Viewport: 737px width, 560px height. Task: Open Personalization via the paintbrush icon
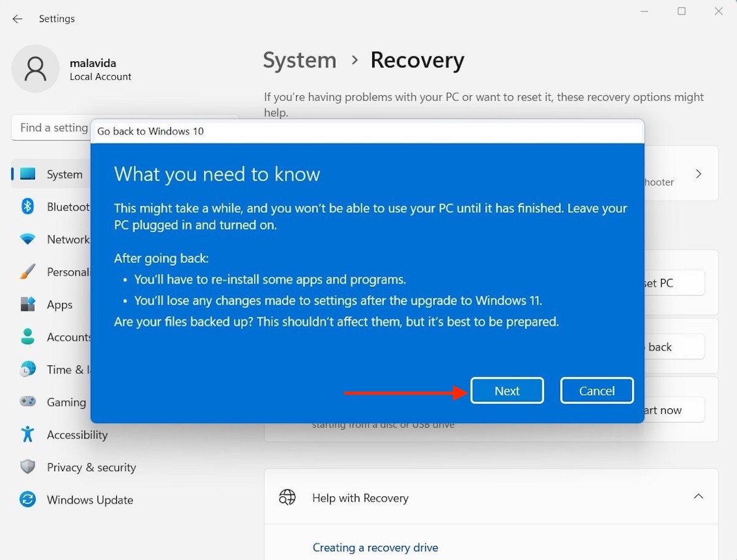coord(28,272)
